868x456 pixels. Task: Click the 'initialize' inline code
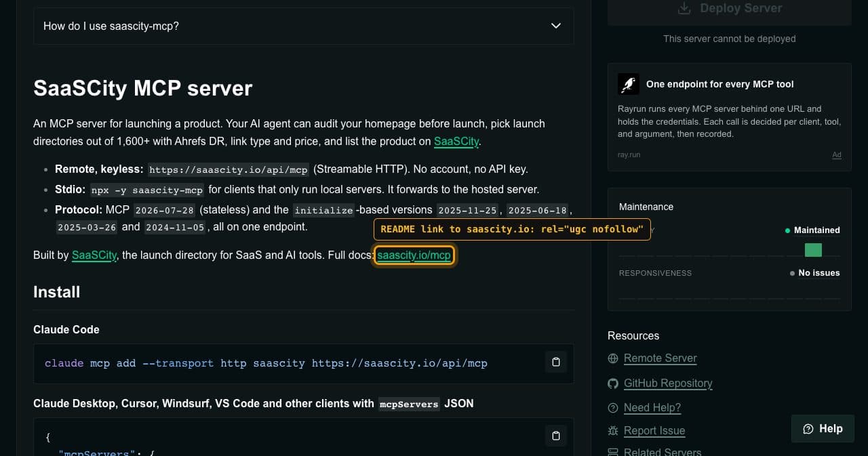click(323, 210)
